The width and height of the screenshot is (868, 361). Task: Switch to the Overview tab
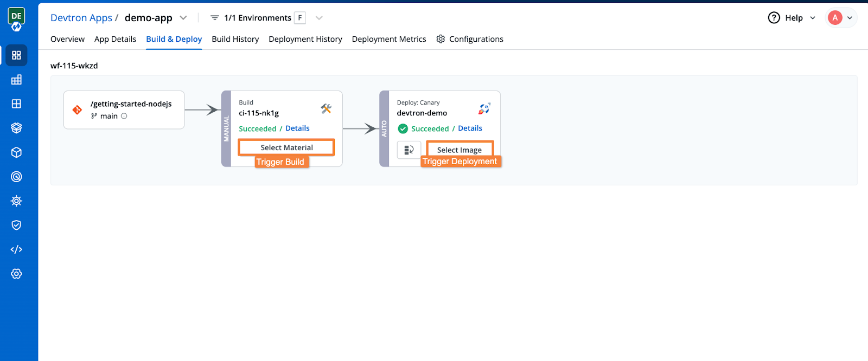(x=67, y=39)
